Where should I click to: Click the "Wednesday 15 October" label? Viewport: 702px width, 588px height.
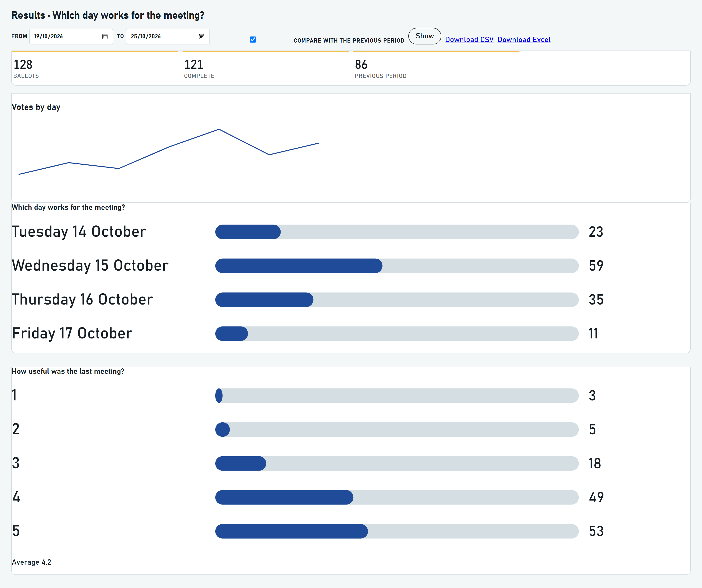click(x=90, y=266)
